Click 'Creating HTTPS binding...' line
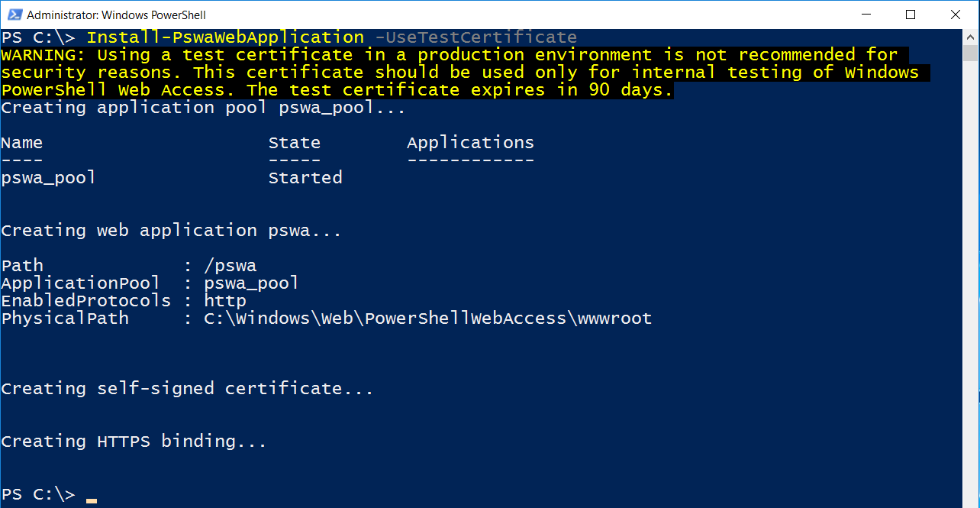The width and height of the screenshot is (980, 508). point(134,442)
